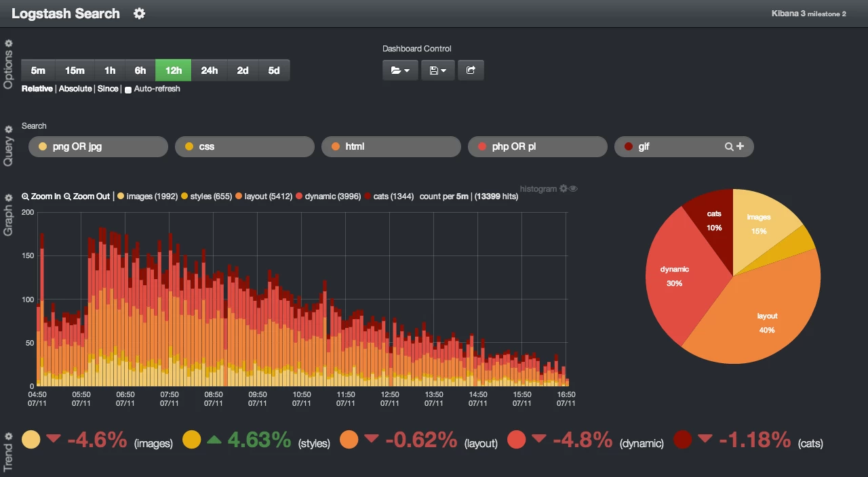Select the 6h time range
This screenshot has height=477, width=868.
pyautogui.click(x=140, y=70)
